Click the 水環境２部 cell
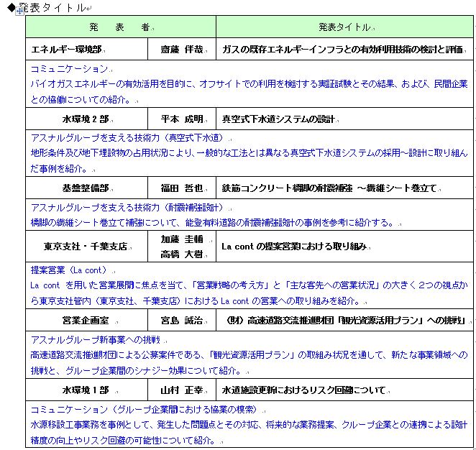Image resolution: width=476 pixels, height=450 pixels. tap(87, 119)
